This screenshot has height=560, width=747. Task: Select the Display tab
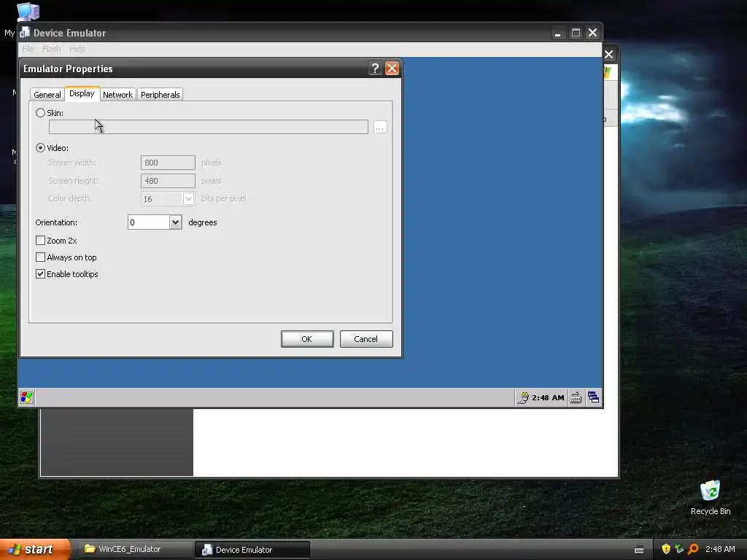click(82, 94)
